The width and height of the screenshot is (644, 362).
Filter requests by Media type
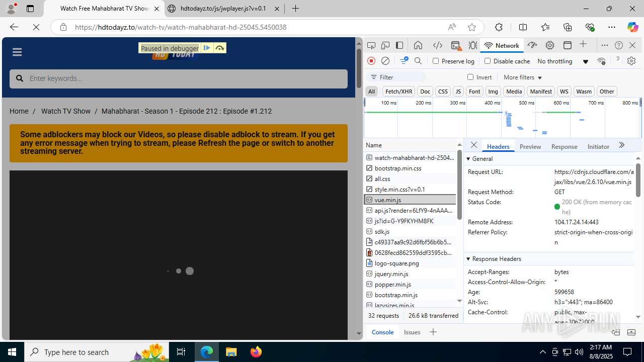[x=514, y=91]
